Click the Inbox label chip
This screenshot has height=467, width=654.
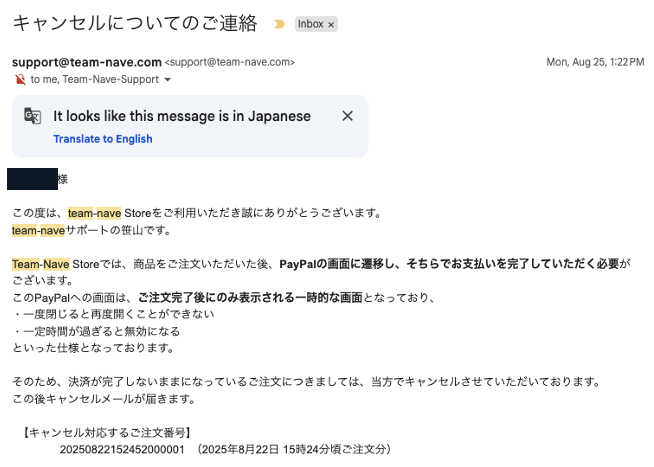point(311,24)
